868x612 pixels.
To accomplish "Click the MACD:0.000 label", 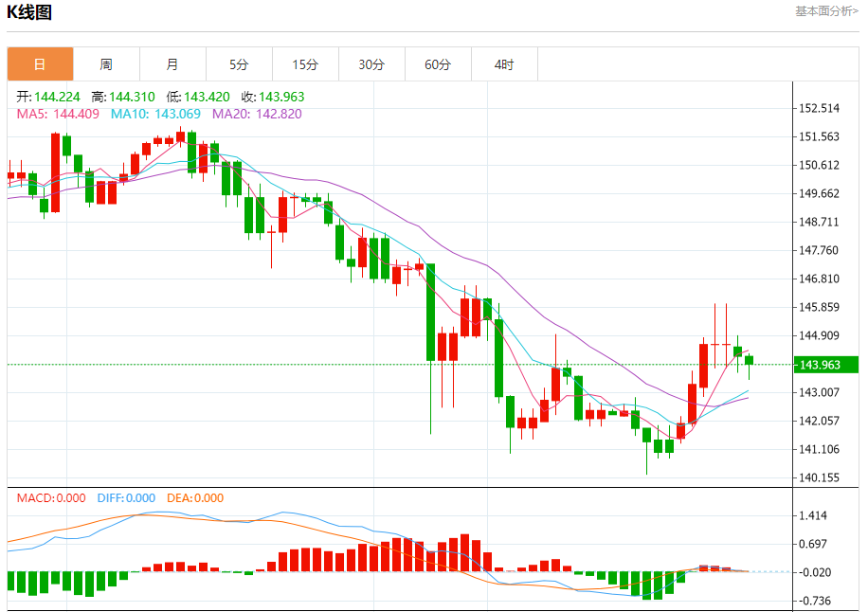I will pyautogui.click(x=51, y=498).
